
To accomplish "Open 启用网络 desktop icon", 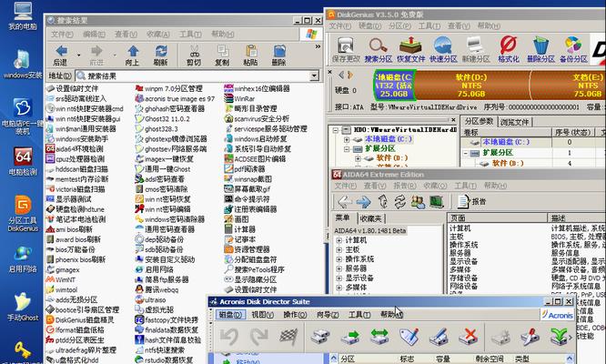I will tap(23, 259).
